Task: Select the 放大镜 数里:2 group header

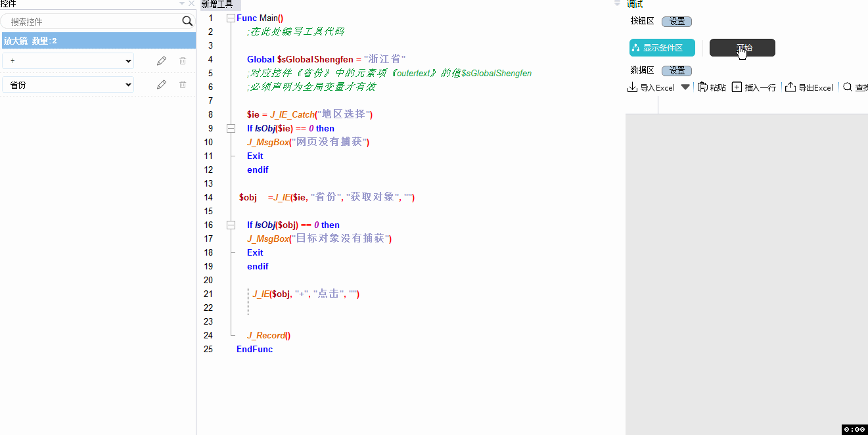Action: point(99,41)
